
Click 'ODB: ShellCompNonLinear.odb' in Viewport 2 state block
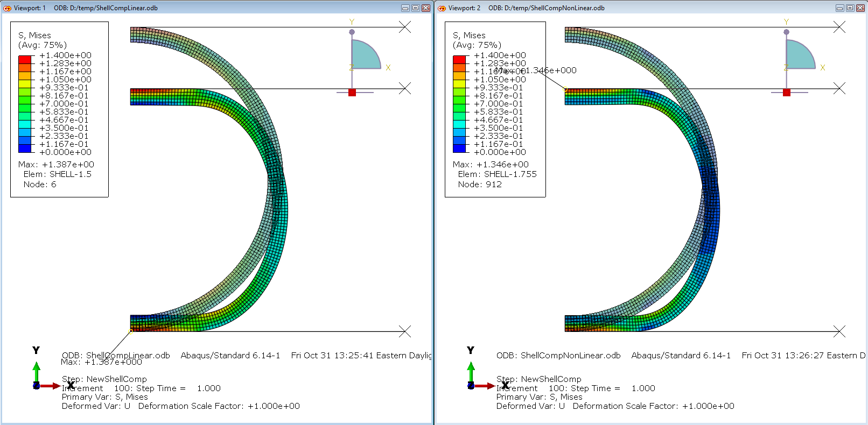pyautogui.click(x=558, y=356)
